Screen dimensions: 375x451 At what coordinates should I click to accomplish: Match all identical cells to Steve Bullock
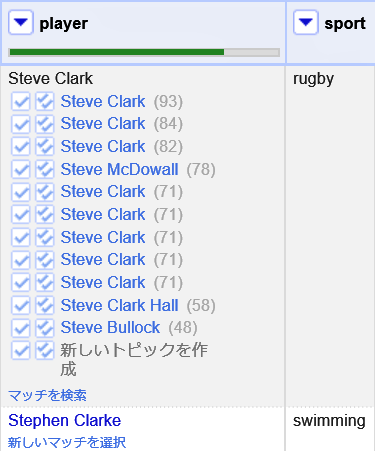pos(45,328)
